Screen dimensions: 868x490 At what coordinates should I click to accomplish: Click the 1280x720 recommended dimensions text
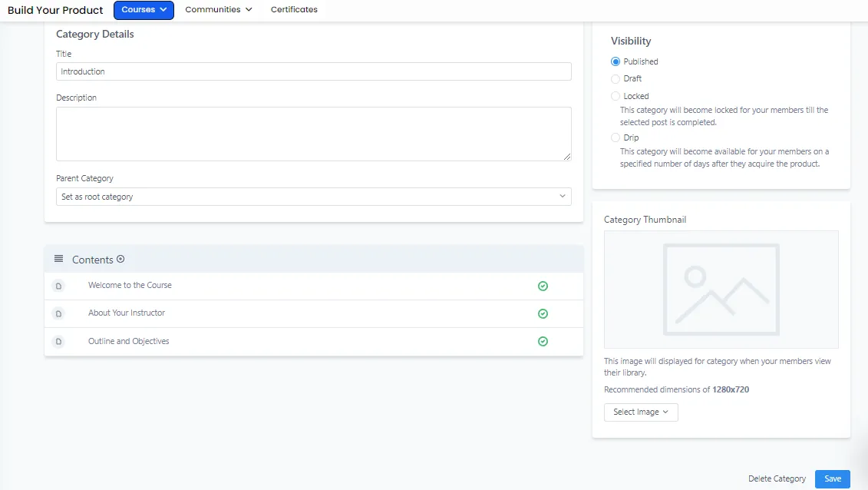tap(730, 389)
